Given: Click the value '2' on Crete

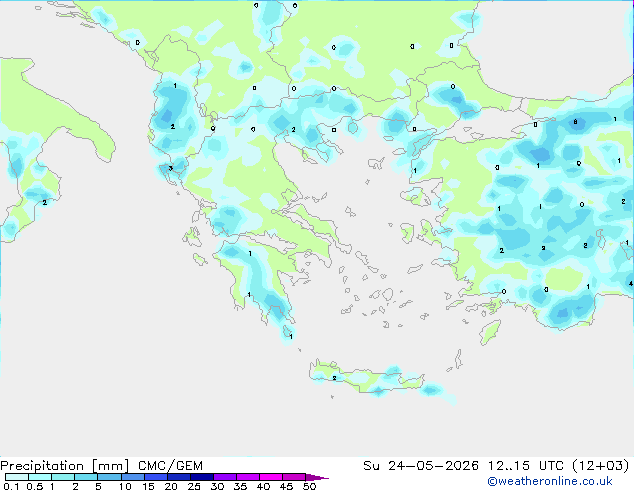Looking at the screenshot, I should click(334, 378).
